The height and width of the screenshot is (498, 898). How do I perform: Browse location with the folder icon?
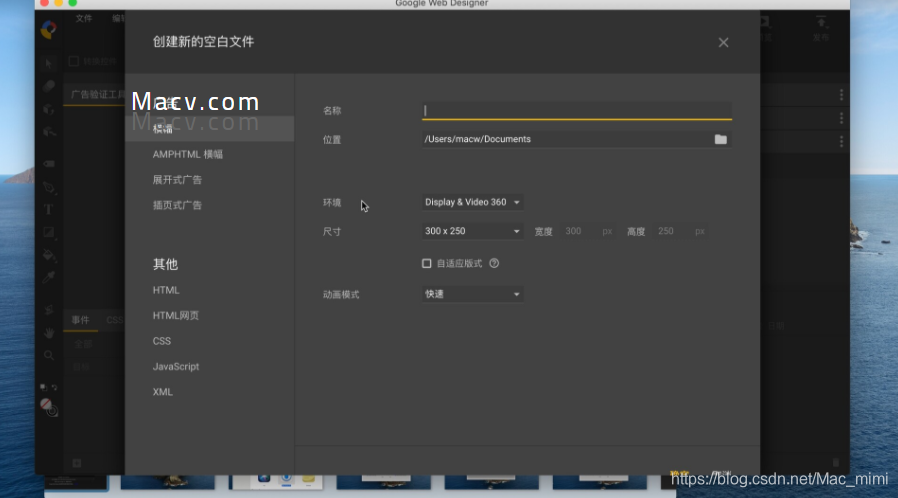[x=720, y=139]
